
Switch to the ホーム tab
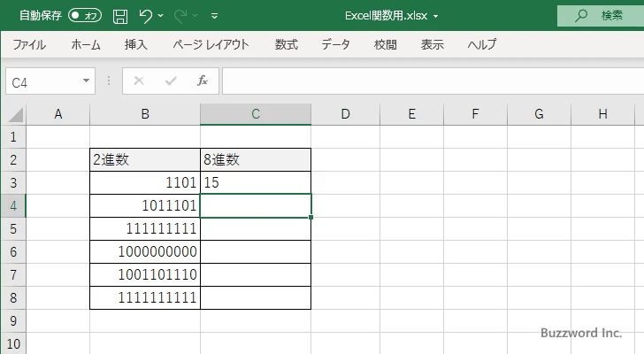click(x=86, y=44)
